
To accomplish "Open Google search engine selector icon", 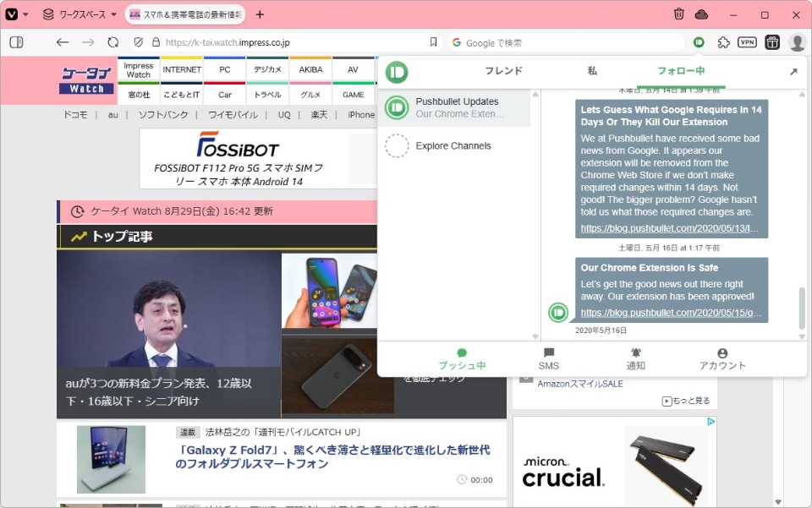I will tap(456, 42).
